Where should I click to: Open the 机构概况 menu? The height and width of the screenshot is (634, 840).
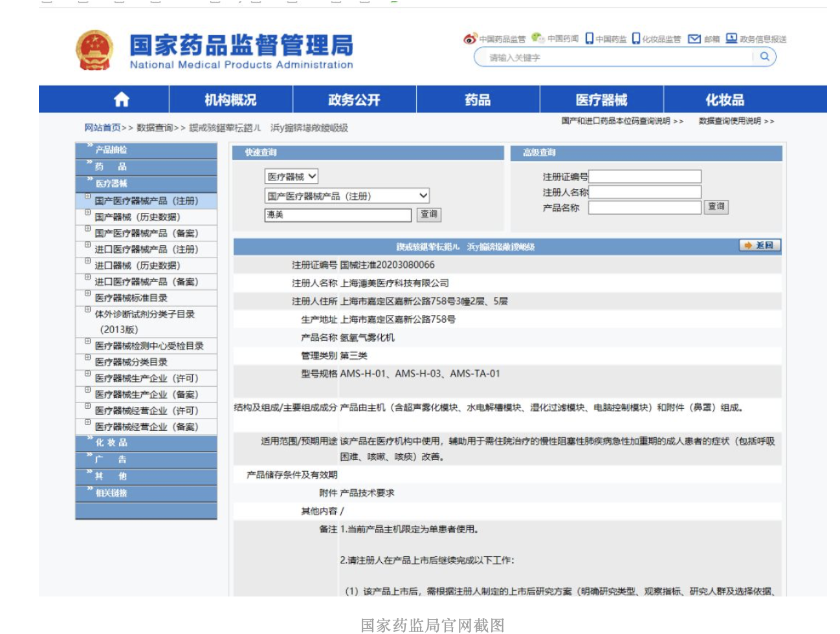tap(230, 100)
